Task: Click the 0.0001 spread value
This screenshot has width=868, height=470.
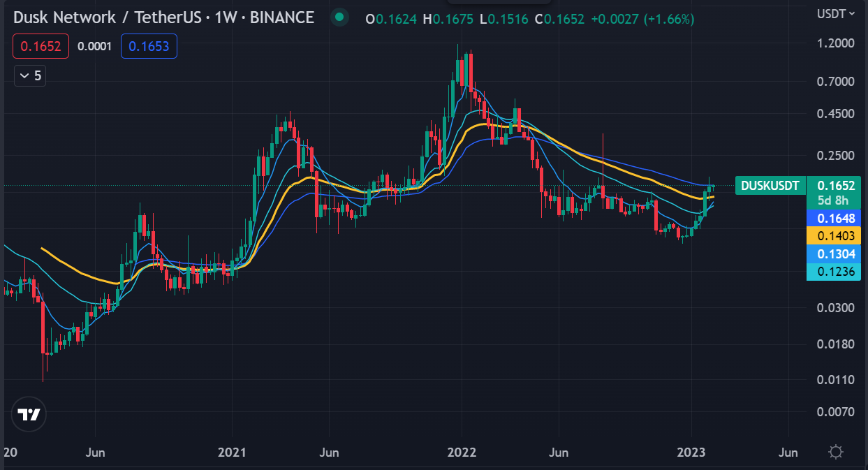Action: 94,47
